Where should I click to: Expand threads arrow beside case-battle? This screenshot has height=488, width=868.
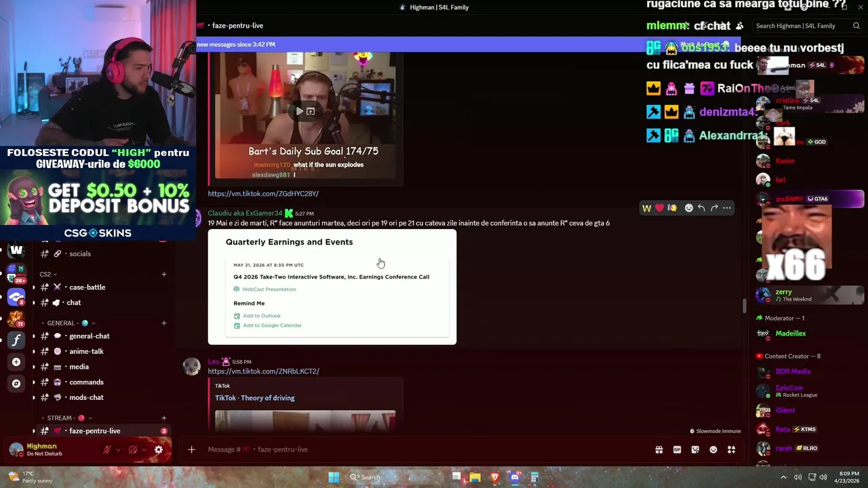34,287
